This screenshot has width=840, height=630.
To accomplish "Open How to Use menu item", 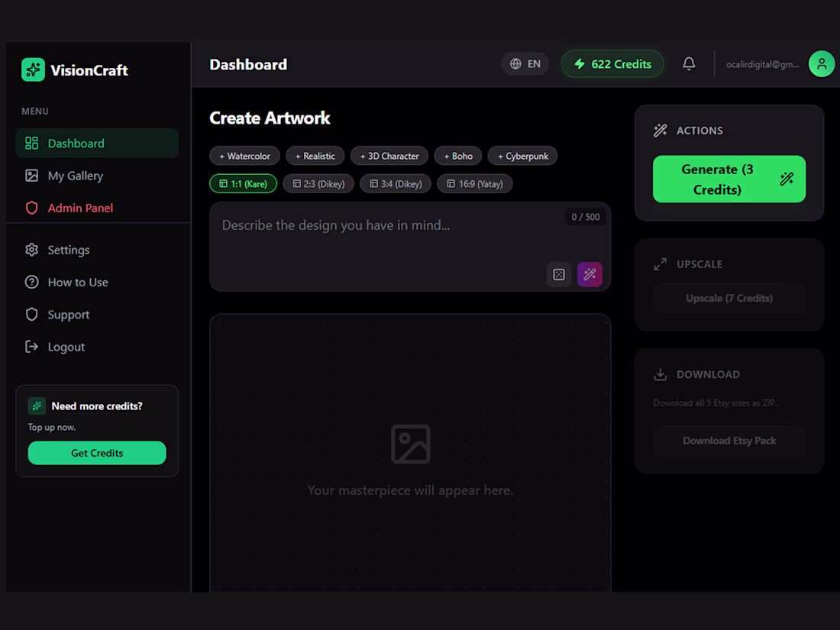I will (x=97, y=282).
